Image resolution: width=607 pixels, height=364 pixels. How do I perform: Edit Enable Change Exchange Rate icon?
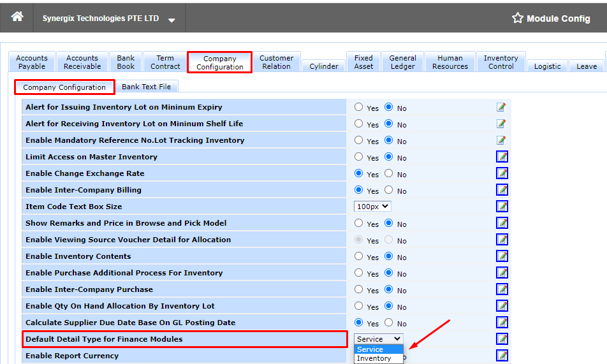[502, 173]
